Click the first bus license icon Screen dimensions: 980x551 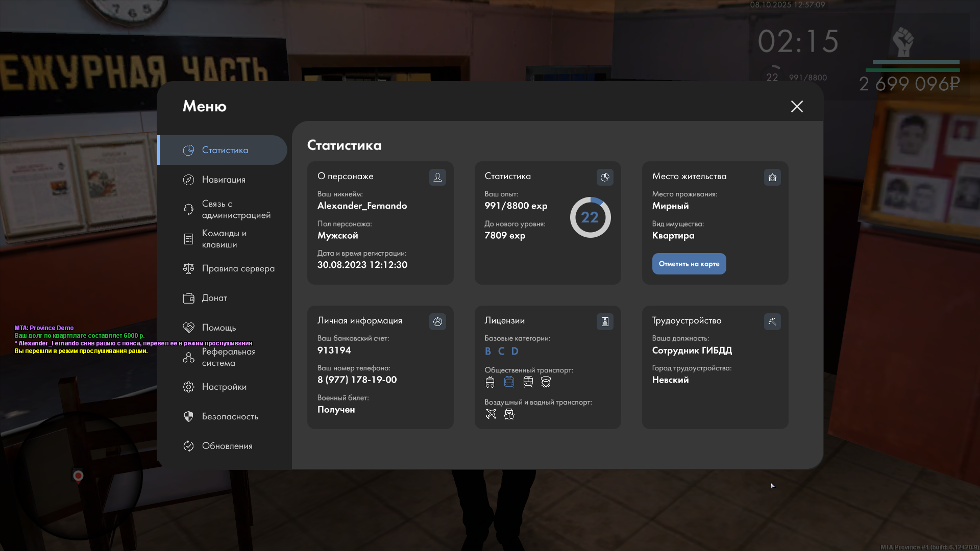(x=490, y=382)
